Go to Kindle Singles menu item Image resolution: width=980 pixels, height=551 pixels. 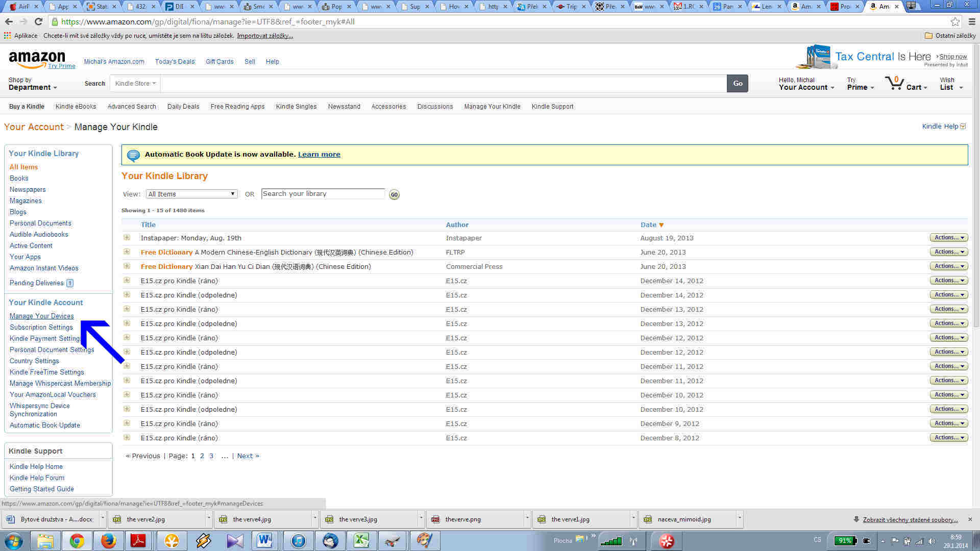tap(296, 107)
